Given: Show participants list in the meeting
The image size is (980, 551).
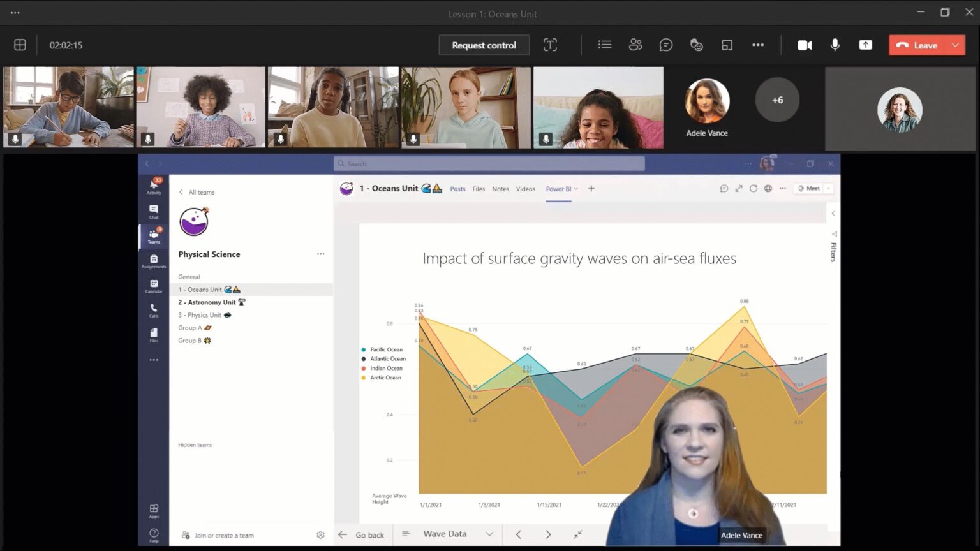Looking at the screenshot, I should (x=635, y=45).
